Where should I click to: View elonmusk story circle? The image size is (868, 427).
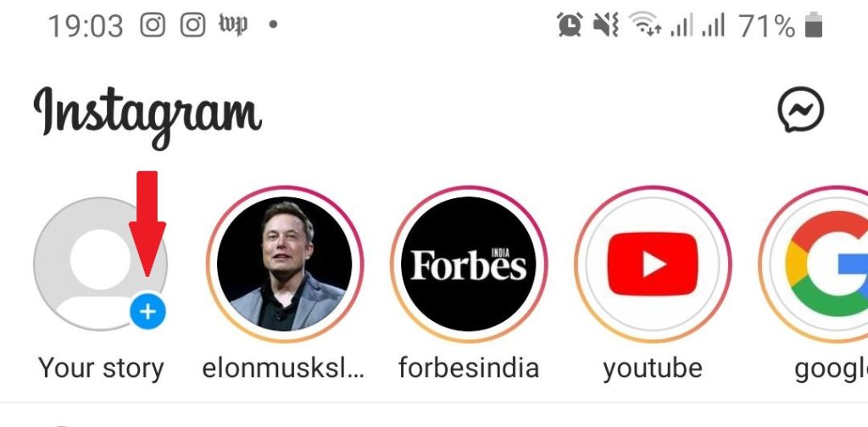(285, 263)
